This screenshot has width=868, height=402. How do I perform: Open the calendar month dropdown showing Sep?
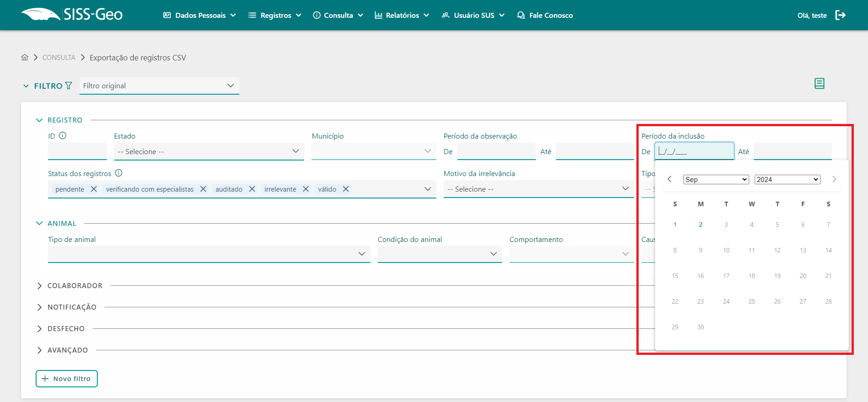click(x=716, y=179)
